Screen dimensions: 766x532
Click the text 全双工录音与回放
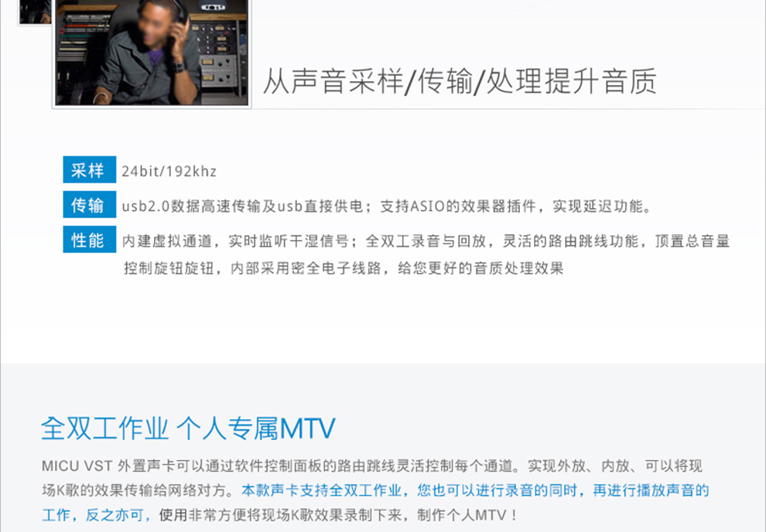426,241
